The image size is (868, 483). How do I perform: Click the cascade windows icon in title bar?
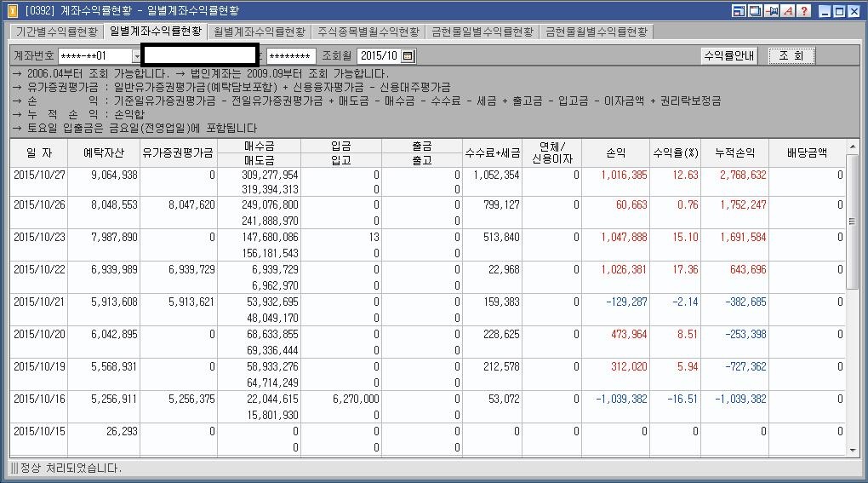(755, 10)
